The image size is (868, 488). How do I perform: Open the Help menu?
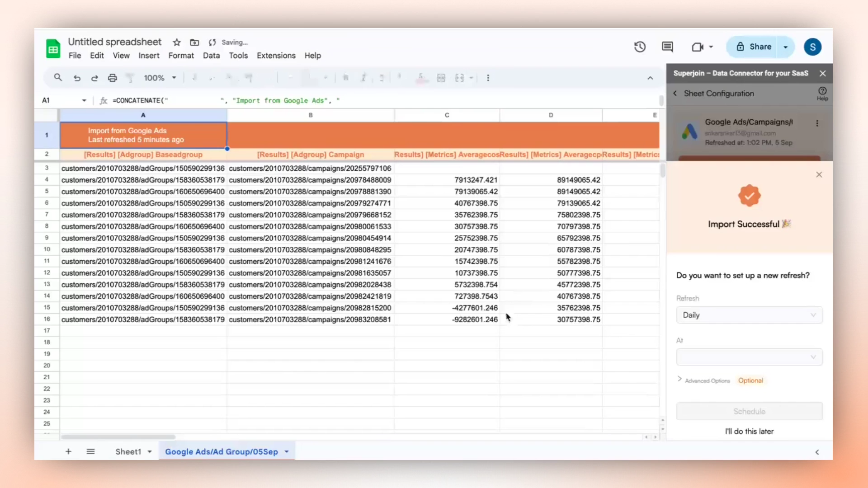point(312,56)
